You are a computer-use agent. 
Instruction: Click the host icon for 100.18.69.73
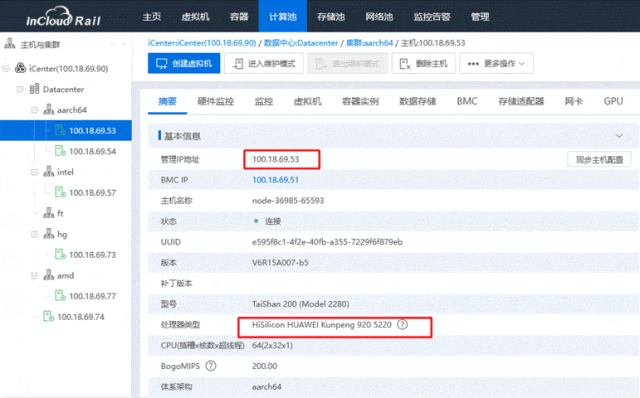[60, 255]
